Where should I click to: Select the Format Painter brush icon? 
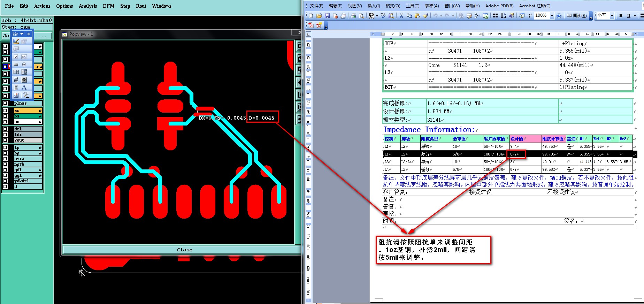pyautogui.click(x=426, y=16)
